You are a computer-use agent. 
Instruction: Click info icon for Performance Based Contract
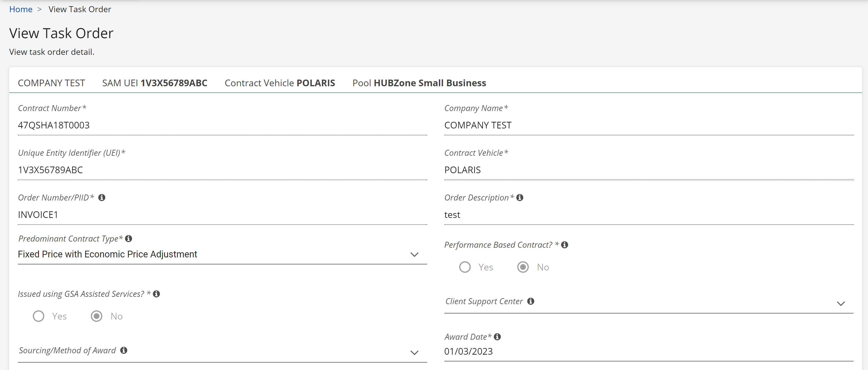565,245
